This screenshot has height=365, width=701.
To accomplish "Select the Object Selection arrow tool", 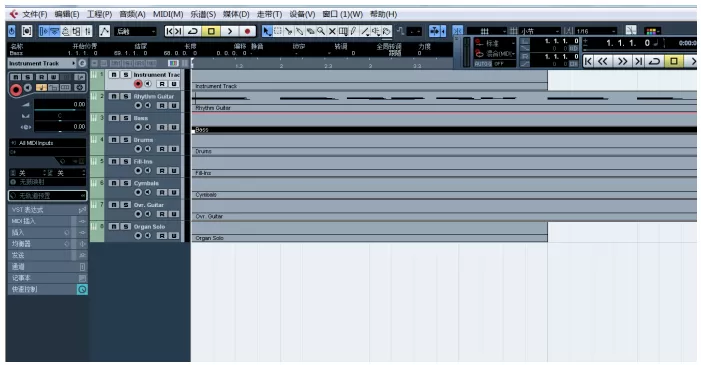I will pos(267,31).
